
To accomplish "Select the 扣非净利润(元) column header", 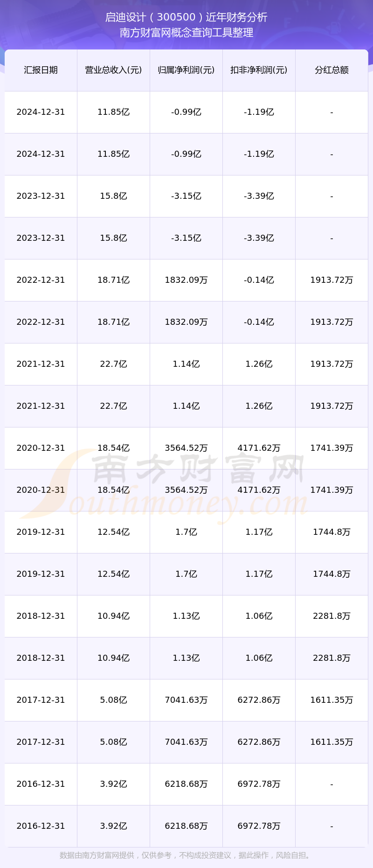I will (x=259, y=70).
